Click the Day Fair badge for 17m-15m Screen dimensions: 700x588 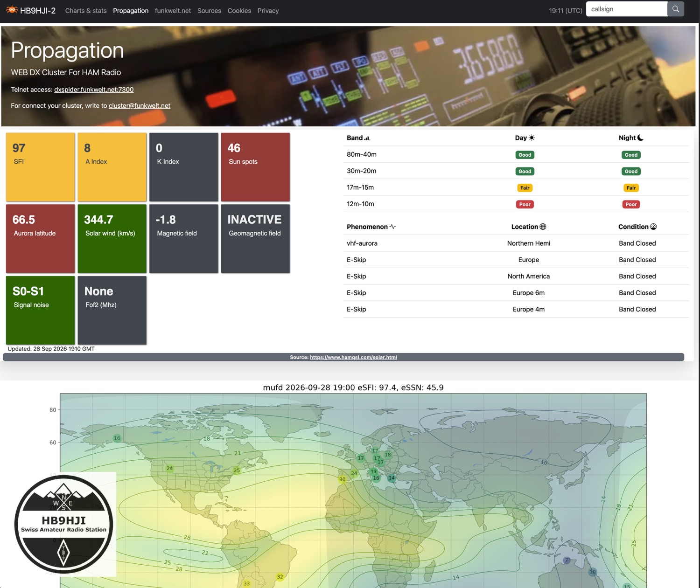(x=525, y=188)
